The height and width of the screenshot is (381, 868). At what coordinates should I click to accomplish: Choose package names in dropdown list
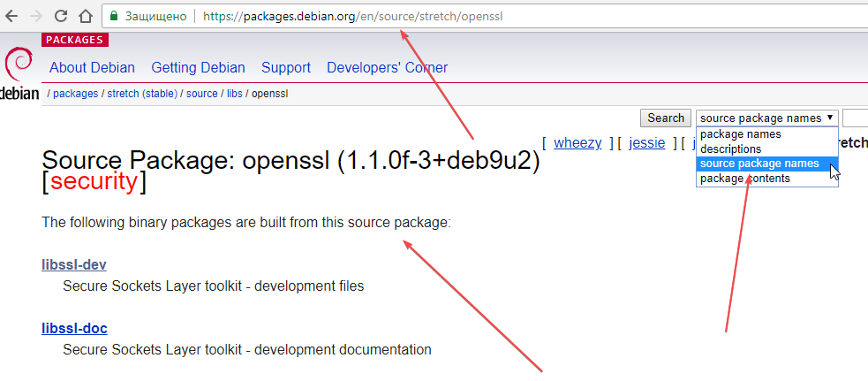[767, 134]
